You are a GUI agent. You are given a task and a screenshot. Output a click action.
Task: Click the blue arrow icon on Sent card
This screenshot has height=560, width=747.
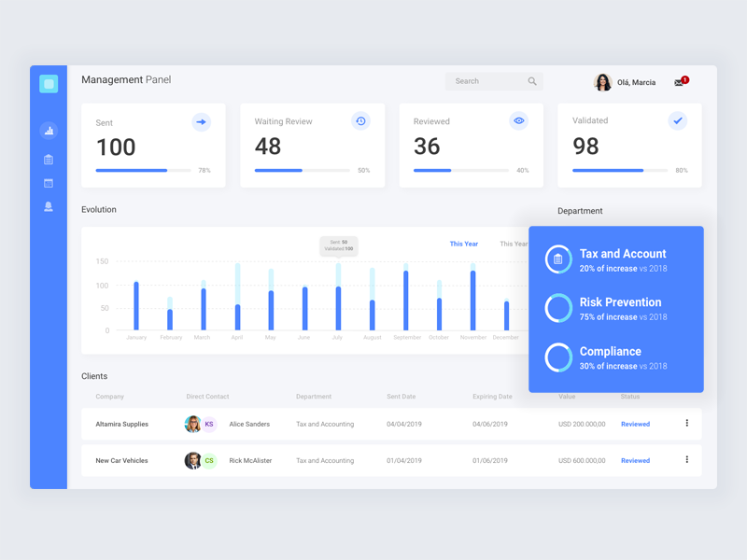click(x=202, y=122)
